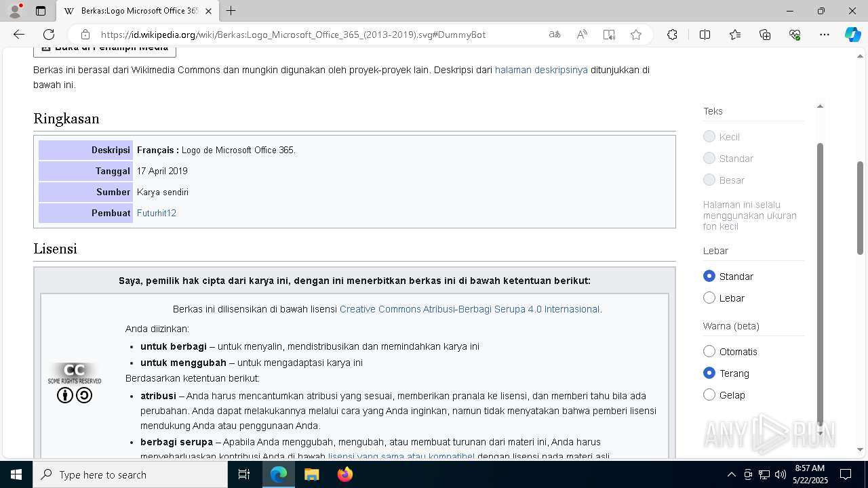The width and height of the screenshot is (868, 488).
Task: Choose Gelap color mode
Action: [x=709, y=395]
